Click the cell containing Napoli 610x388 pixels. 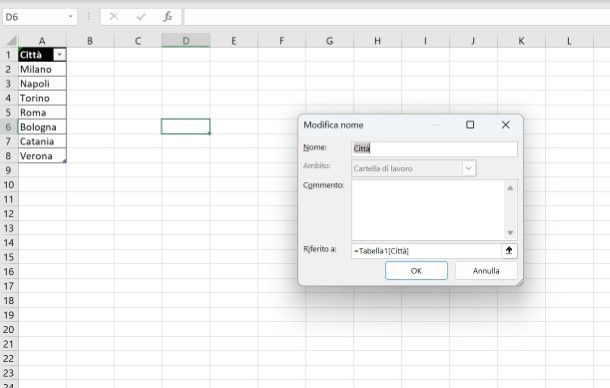42,84
